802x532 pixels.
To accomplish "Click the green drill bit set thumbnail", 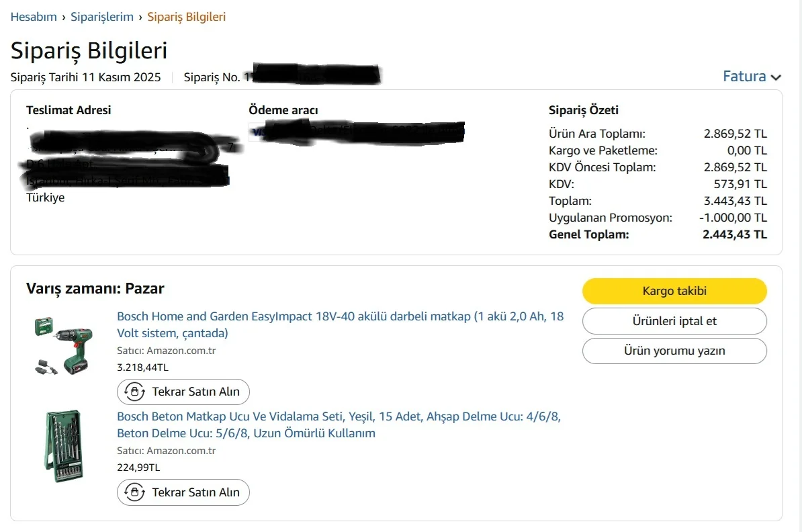I will [x=59, y=446].
